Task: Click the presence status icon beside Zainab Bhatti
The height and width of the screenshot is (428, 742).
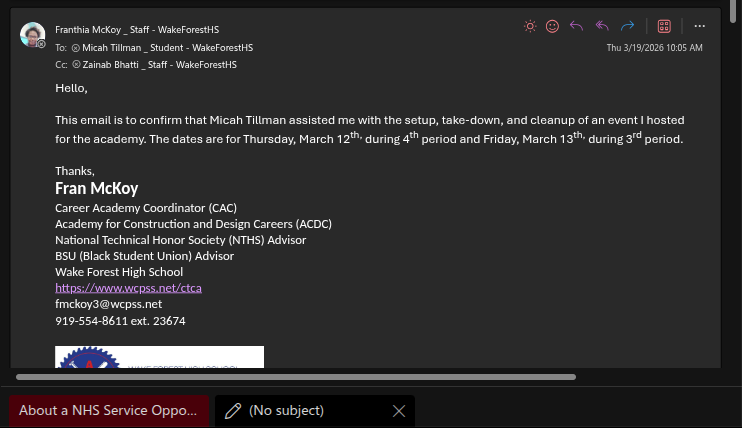Action: [76, 64]
